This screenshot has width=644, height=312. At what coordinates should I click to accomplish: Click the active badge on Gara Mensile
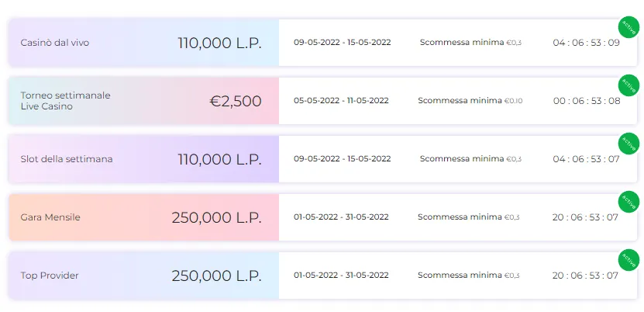[629, 202]
